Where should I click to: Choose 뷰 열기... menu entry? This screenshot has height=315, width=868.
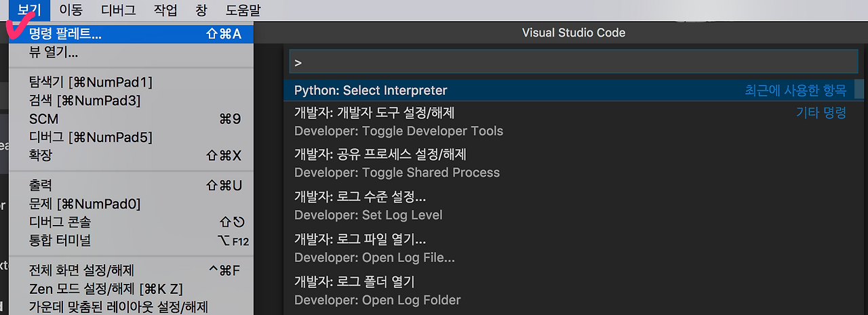tap(131, 52)
